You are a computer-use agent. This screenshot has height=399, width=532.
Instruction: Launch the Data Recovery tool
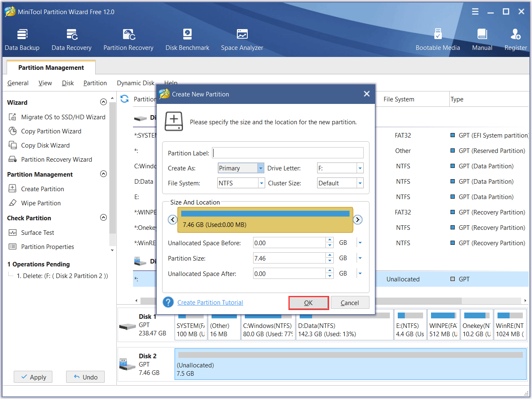(x=71, y=39)
